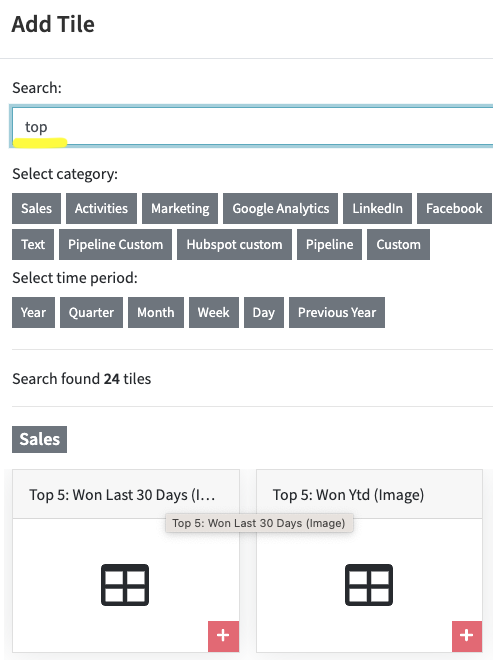This screenshot has height=660, width=493.
Task: Select the Marketing category filter
Action: 180,208
